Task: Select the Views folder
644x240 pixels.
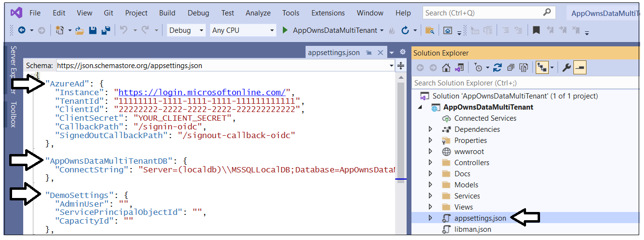Action: (x=464, y=207)
